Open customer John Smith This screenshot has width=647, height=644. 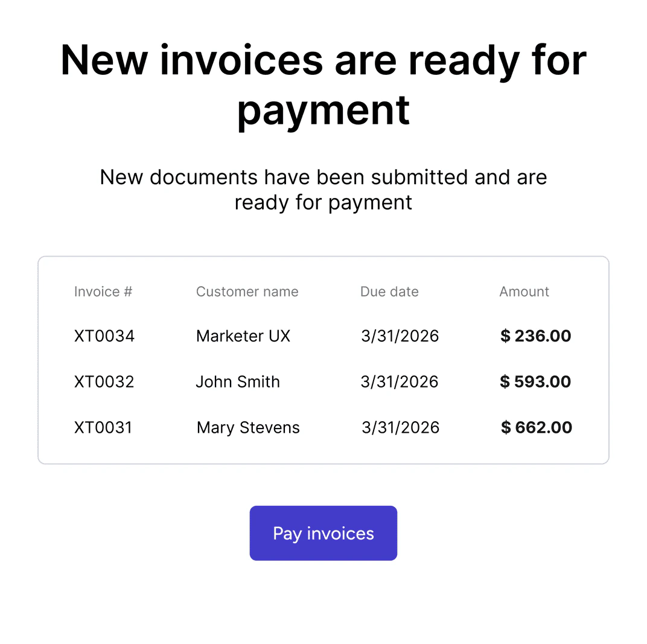(238, 381)
